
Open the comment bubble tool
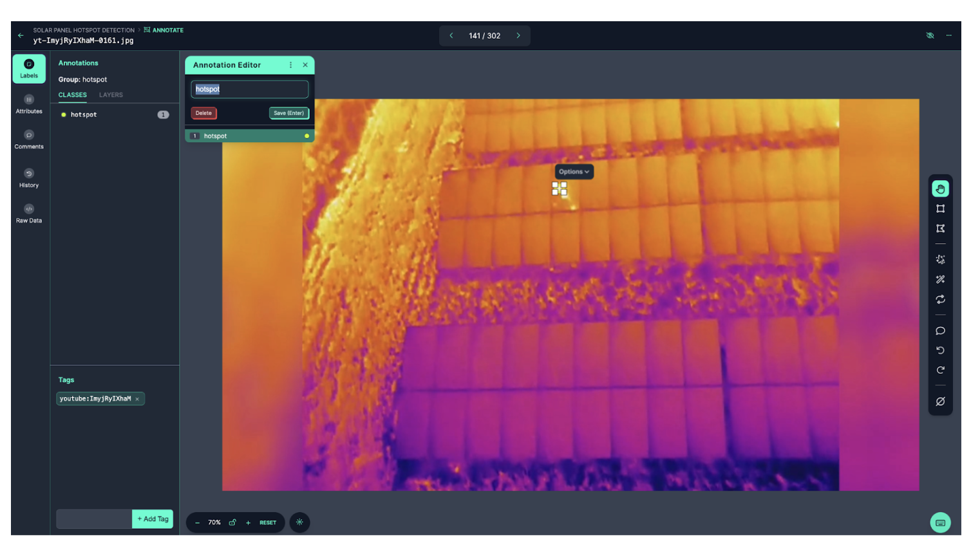940,331
